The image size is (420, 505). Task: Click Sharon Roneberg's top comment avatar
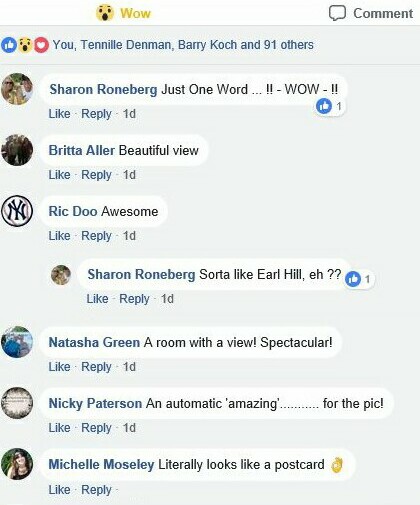coord(17,89)
